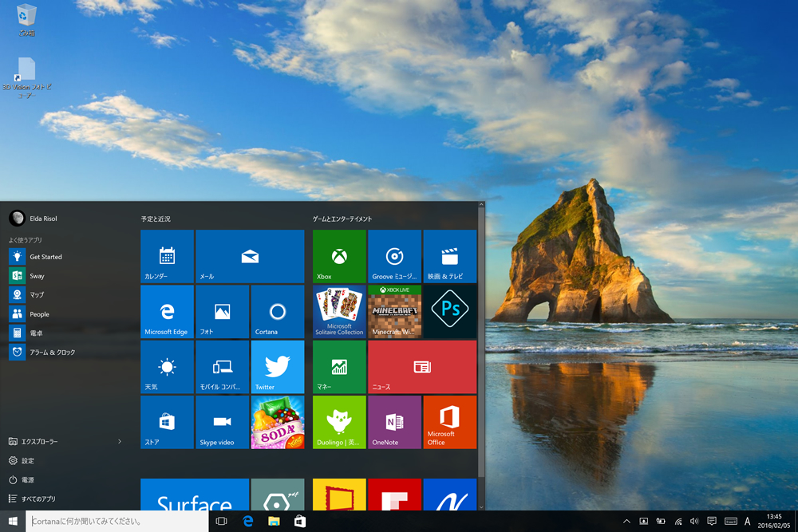Open Task View on the taskbar
This screenshot has width=798, height=532.
(x=221, y=522)
